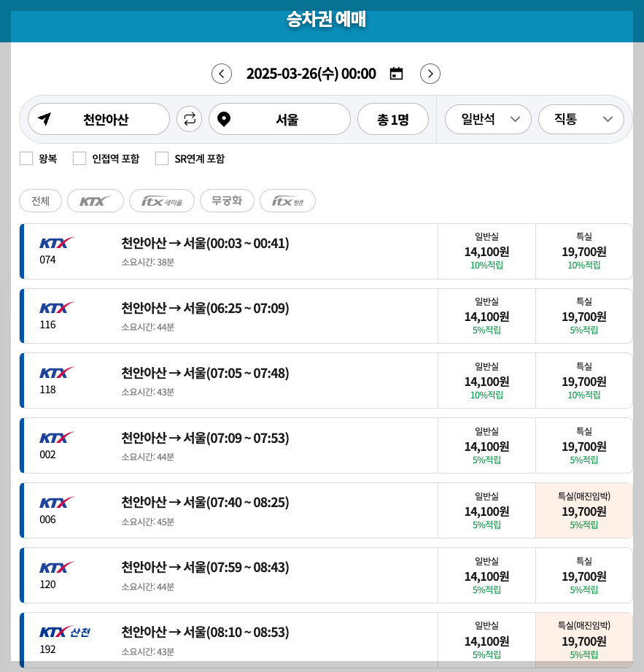Select 일반실 fare for train 074

487,251
